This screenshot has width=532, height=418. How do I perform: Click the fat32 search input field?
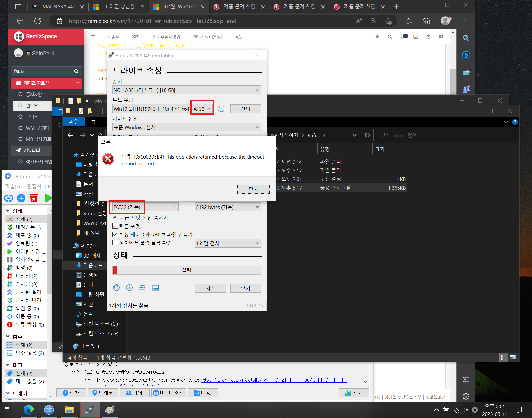tap(41, 71)
